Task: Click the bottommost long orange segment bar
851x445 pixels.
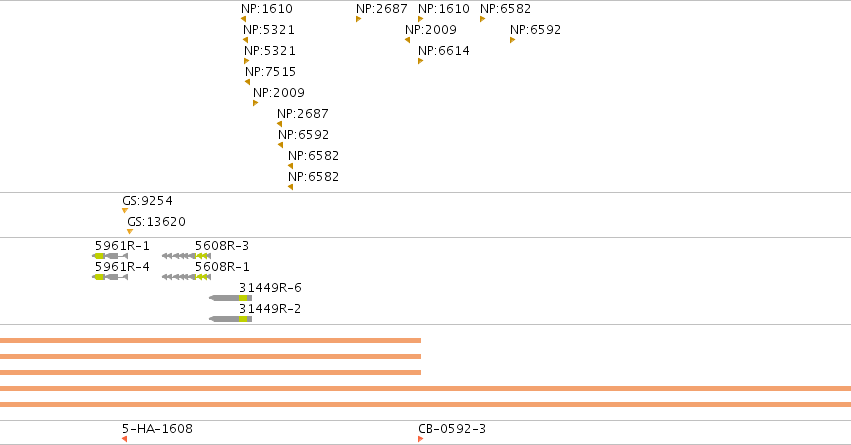Action: point(426,404)
